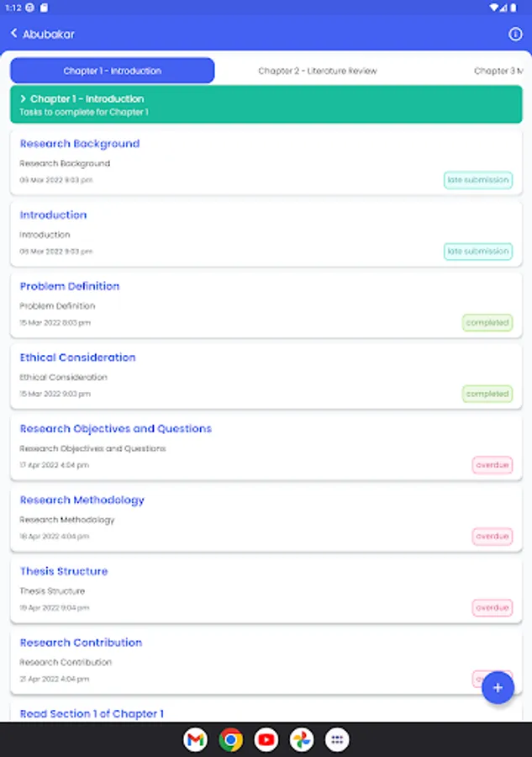
Task: Open the app drawer grid icon
Action: (337, 739)
